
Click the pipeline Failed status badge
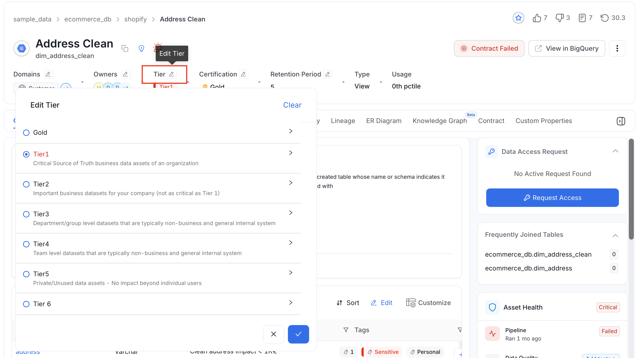[x=609, y=332]
